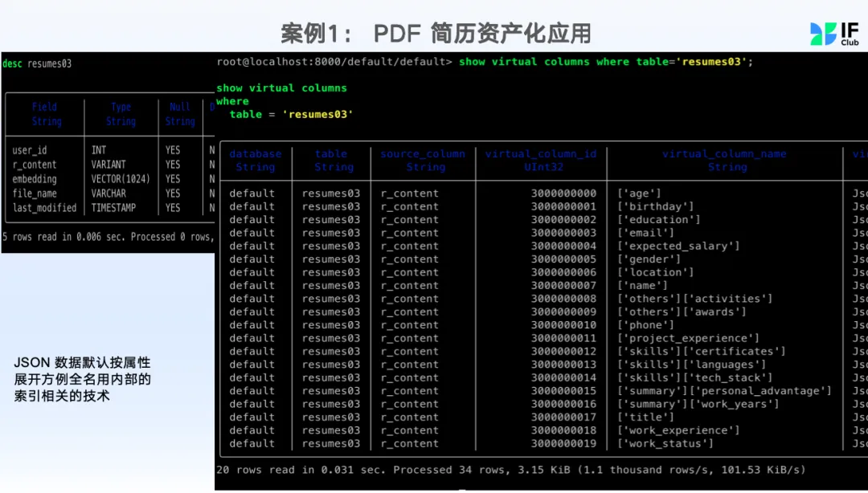Screen dimensions: 868x493
Task: Select the last_modified field name
Action: (44, 208)
